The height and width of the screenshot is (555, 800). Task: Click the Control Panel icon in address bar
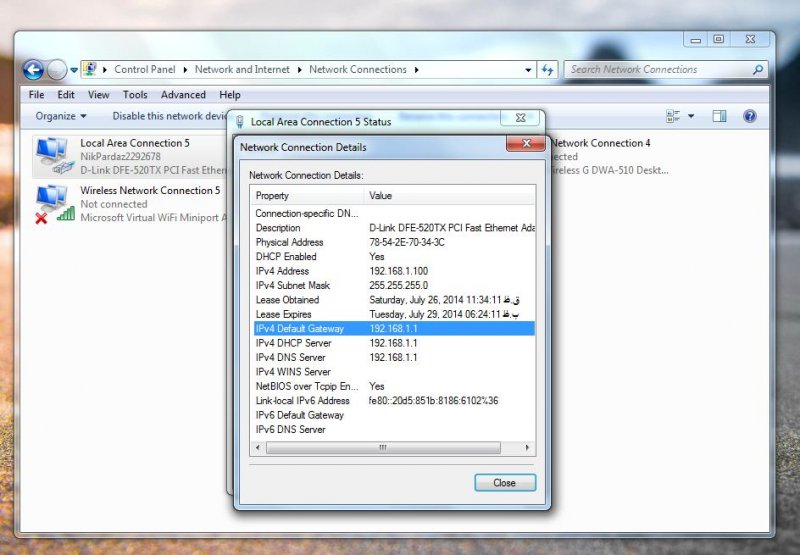tap(90, 69)
